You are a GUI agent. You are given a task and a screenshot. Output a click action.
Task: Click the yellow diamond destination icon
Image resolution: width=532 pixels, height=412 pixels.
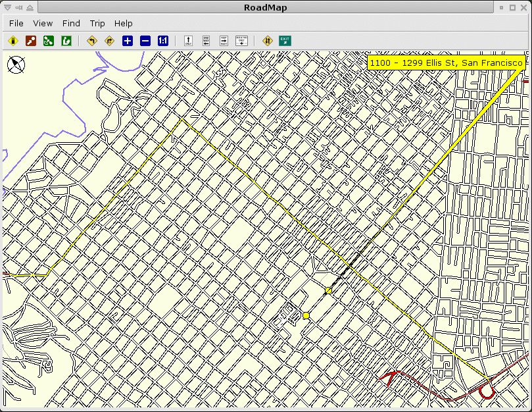tap(12, 41)
